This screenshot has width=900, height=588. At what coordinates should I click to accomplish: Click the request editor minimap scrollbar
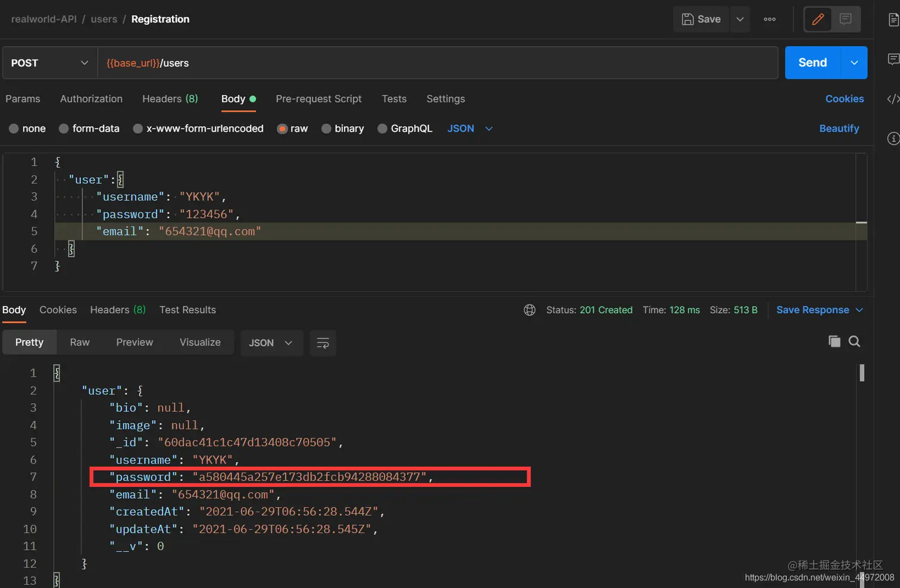click(x=861, y=222)
